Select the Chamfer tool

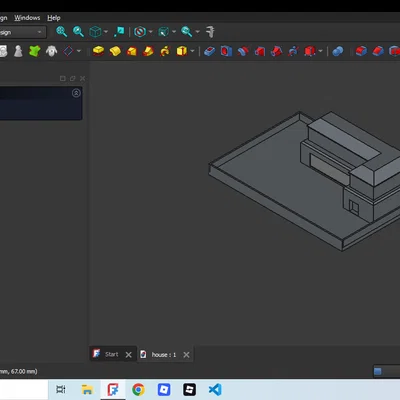378,51
